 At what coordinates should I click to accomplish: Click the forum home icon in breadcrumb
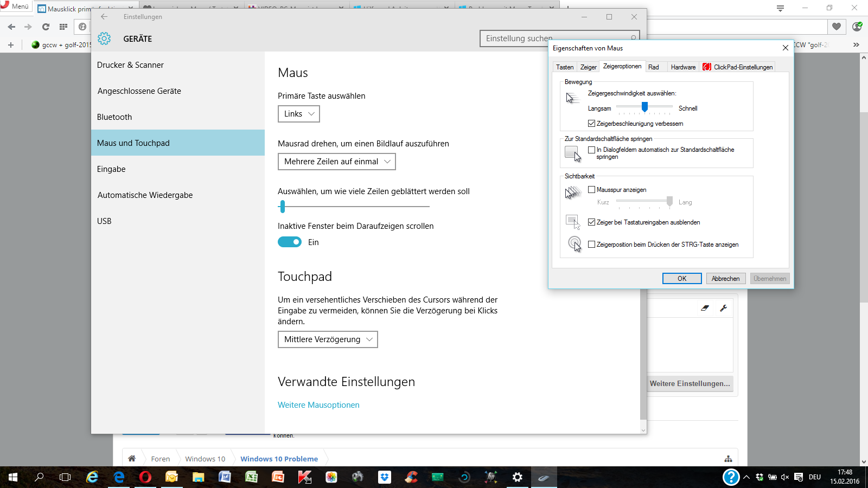click(132, 459)
